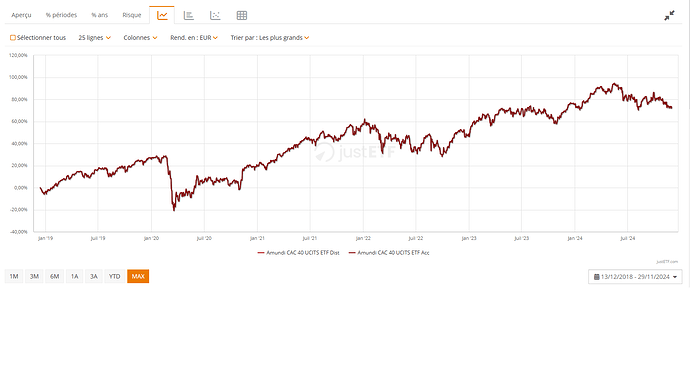This screenshot has width=690, height=389.
Task: Open the 25 lignes dropdown
Action: pos(95,38)
